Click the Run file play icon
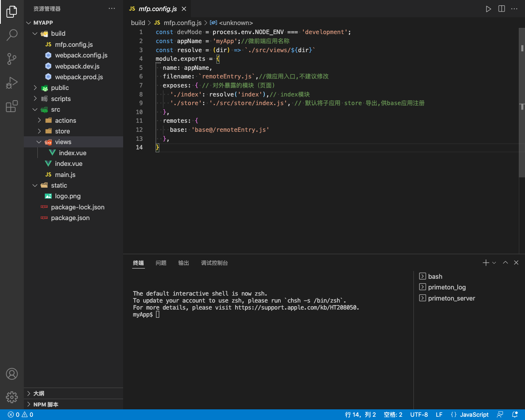Viewport: 525px width, 420px height. (x=488, y=9)
